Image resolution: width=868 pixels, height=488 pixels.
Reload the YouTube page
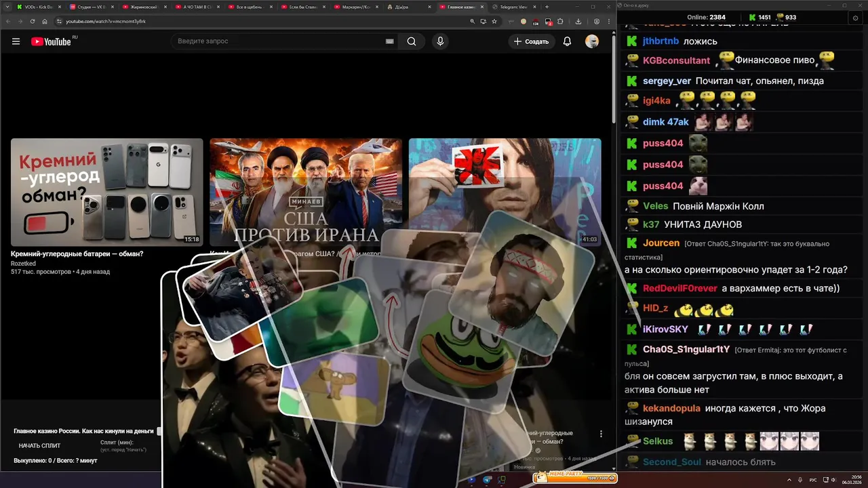click(33, 21)
